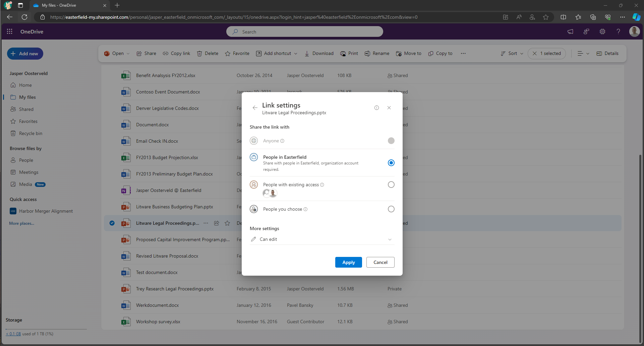Click Rename in the command bar
Screen dimensions: 644x346
pos(377,53)
